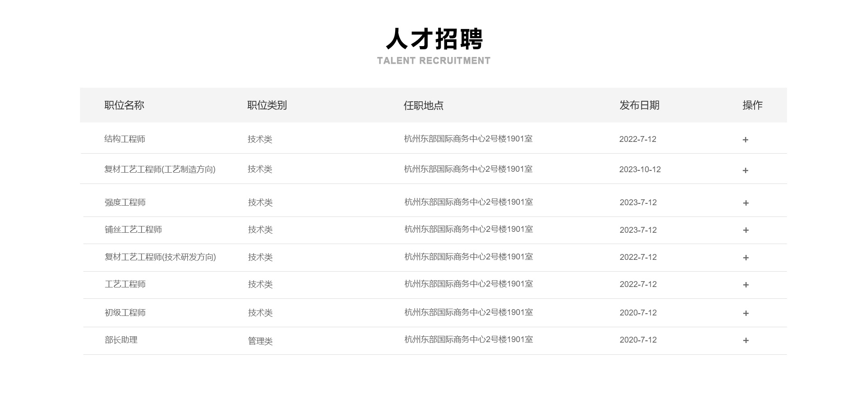The height and width of the screenshot is (400, 868).
Task: Click the 2023-10-12 publish date
Action: tap(640, 169)
